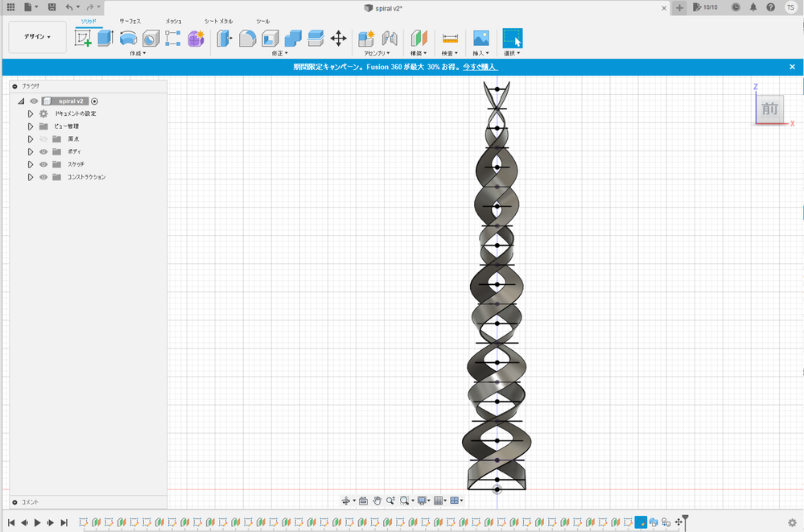This screenshot has width=804, height=532.
Task: Select the Hole tool
Action: coord(150,39)
